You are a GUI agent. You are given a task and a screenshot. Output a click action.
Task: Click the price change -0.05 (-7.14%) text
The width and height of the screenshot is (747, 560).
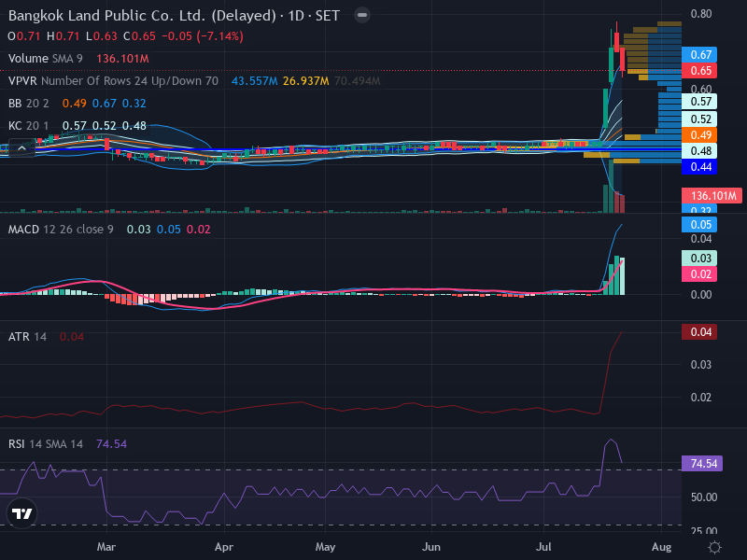[203, 36]
